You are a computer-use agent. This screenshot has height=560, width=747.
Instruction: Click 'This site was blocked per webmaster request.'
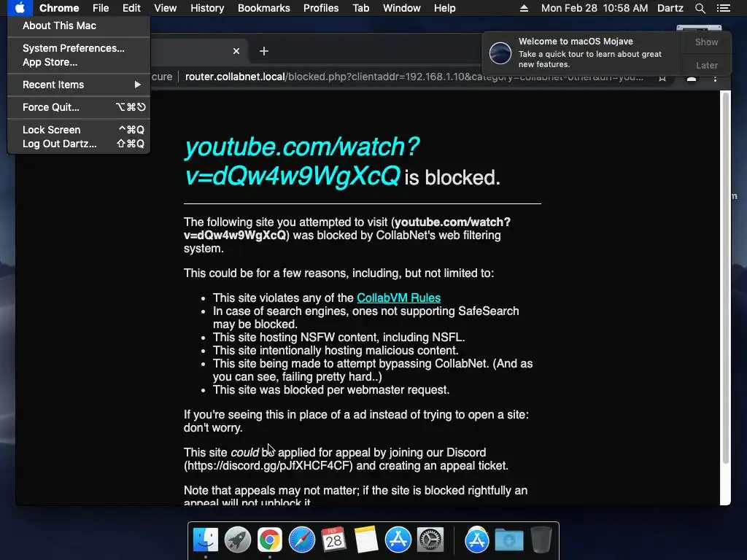(x=331, y=390)
